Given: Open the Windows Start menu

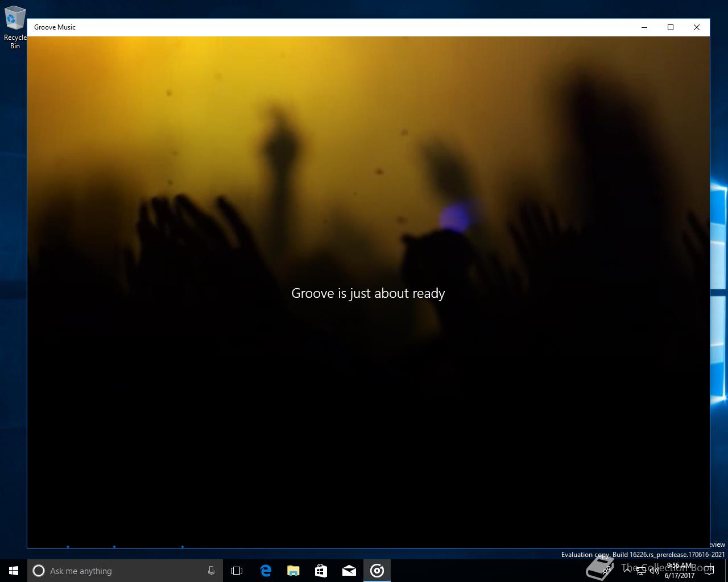Looking at the screenshot, I should click(14, 571).
